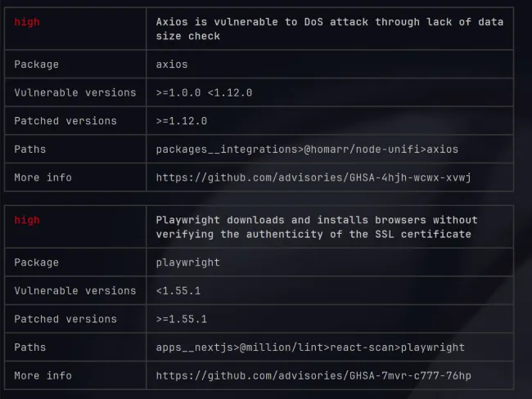Click the vulnerable versions value ">=1.0.0 <1.12.0"
The width and height of the screenshot is (532, 399).
tap(204, 92)
